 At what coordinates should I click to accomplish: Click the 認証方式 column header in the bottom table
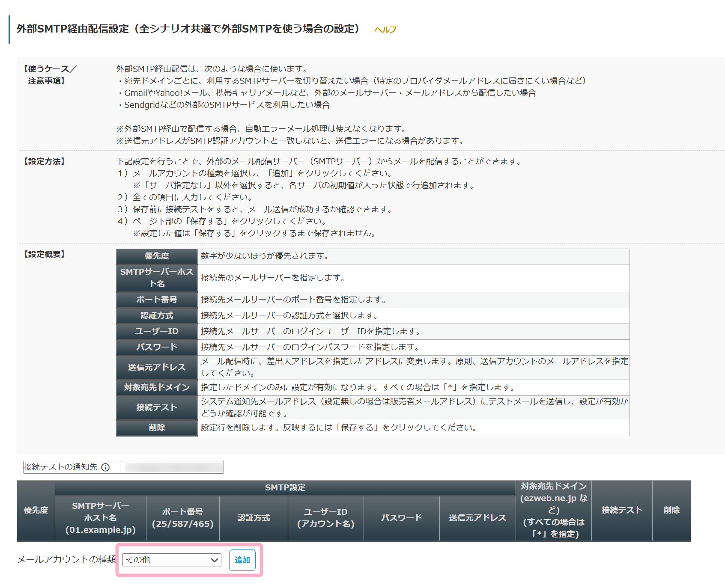point(254,518)
